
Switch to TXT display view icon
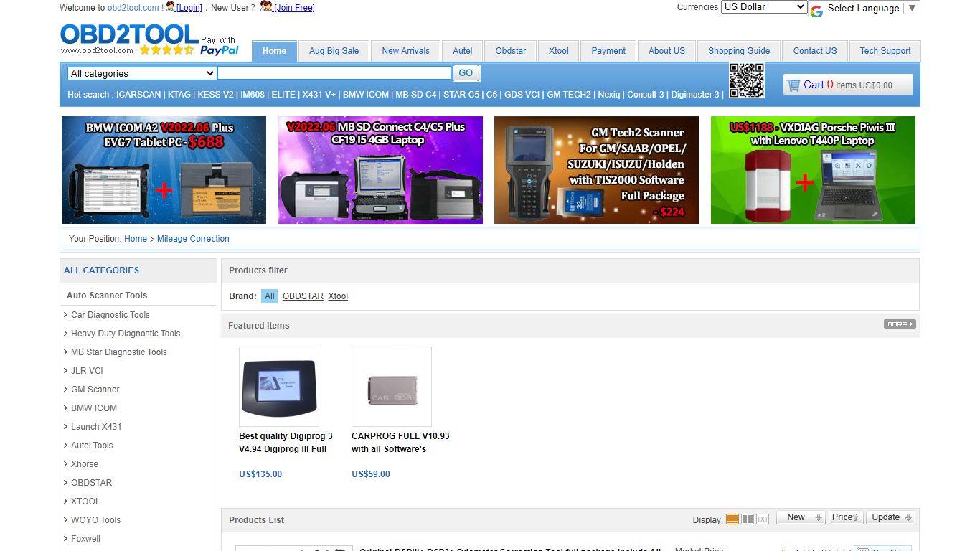[x=763, y=519]
